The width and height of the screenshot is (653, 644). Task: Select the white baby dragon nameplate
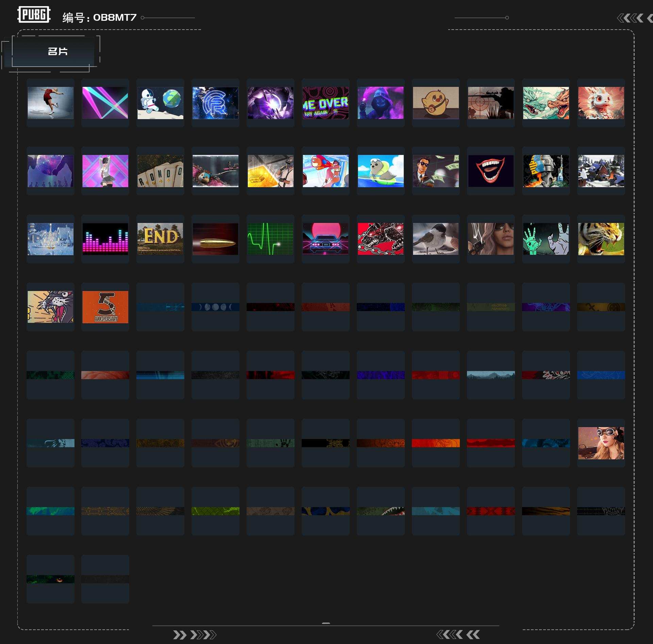tap(601, 103)
